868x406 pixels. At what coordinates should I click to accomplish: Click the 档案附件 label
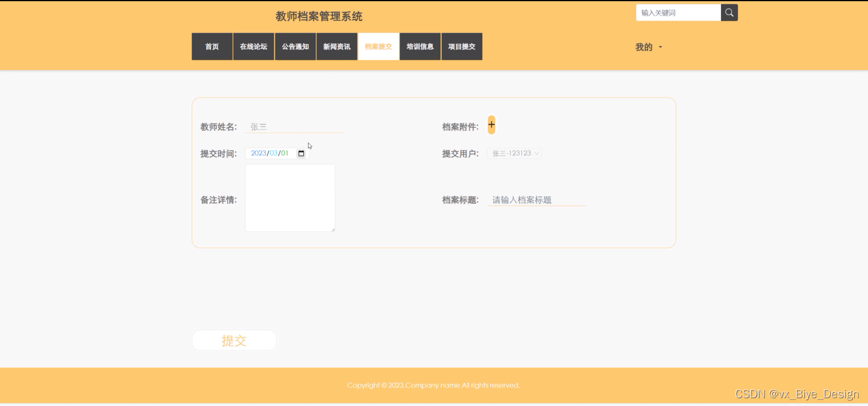(x=461, y=126)
